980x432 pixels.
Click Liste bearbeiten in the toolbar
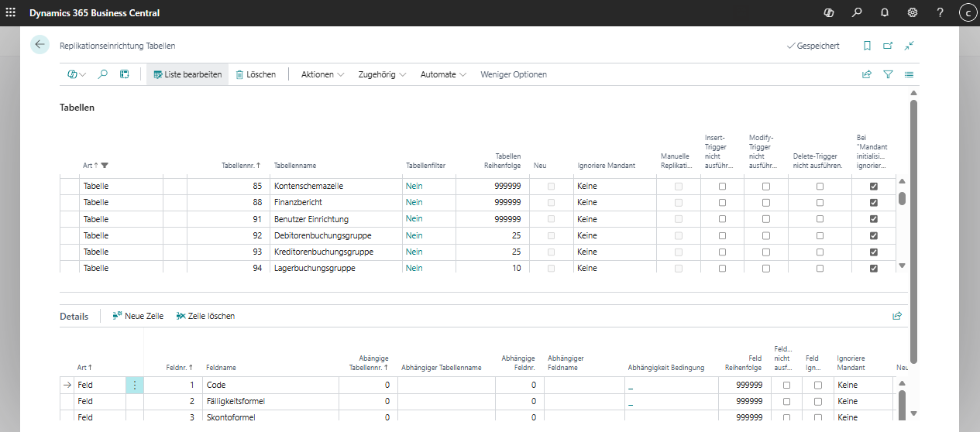[187, 74]
